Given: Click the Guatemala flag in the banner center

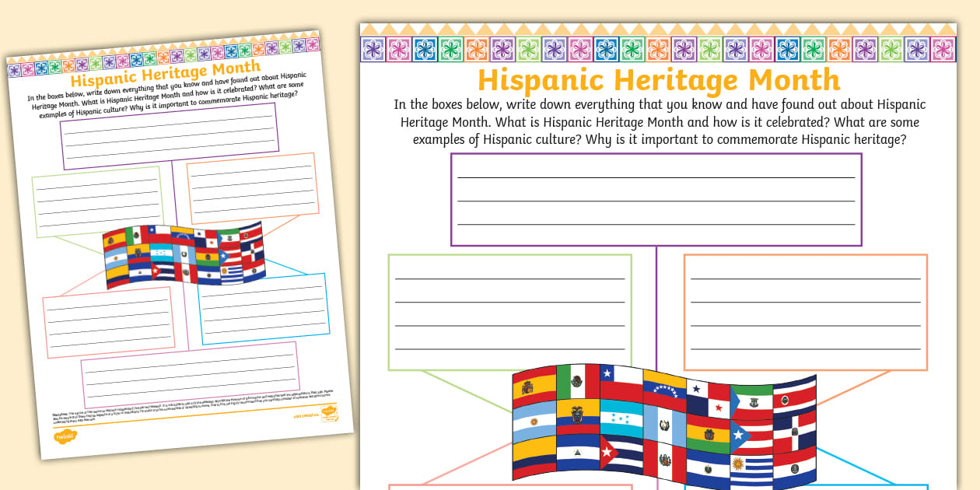Looking at the screenshot, I should tap(665, 426).
